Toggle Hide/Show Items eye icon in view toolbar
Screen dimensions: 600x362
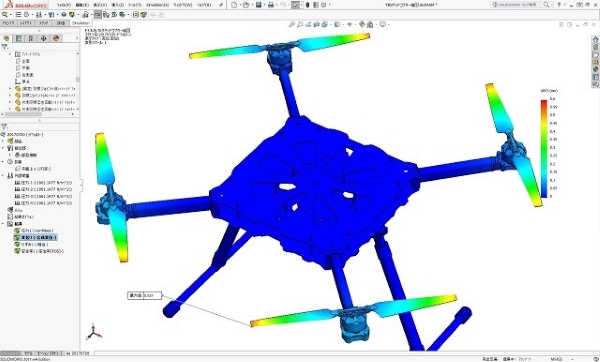[x=349, y=24]
